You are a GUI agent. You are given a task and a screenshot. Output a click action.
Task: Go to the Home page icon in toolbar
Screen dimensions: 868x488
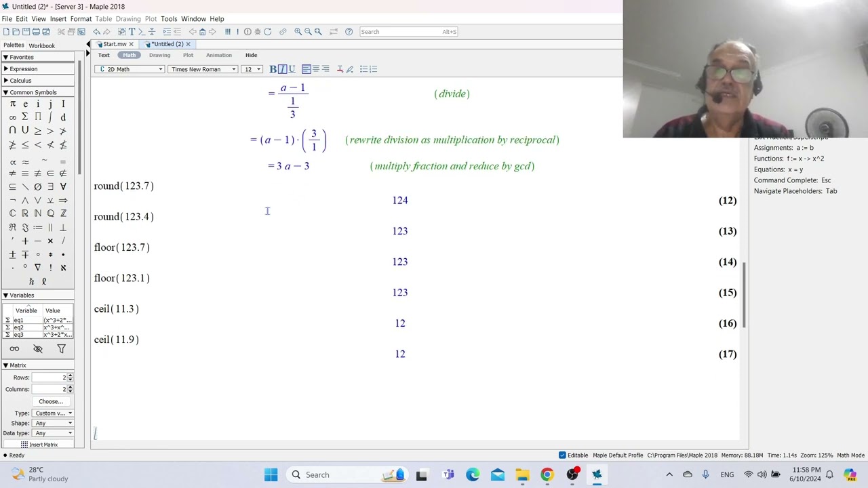pyautogui.click(x=202, y=31)
